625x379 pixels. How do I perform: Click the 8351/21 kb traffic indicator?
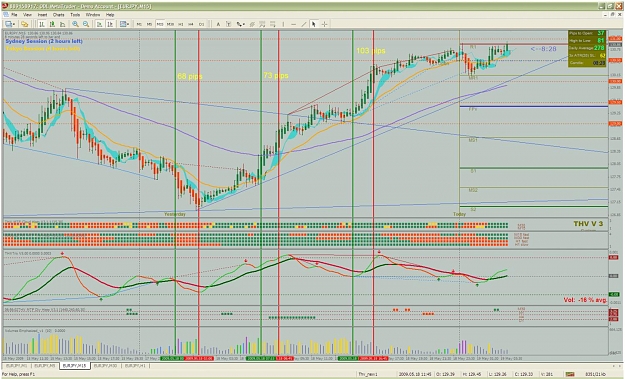click(596, 374)
